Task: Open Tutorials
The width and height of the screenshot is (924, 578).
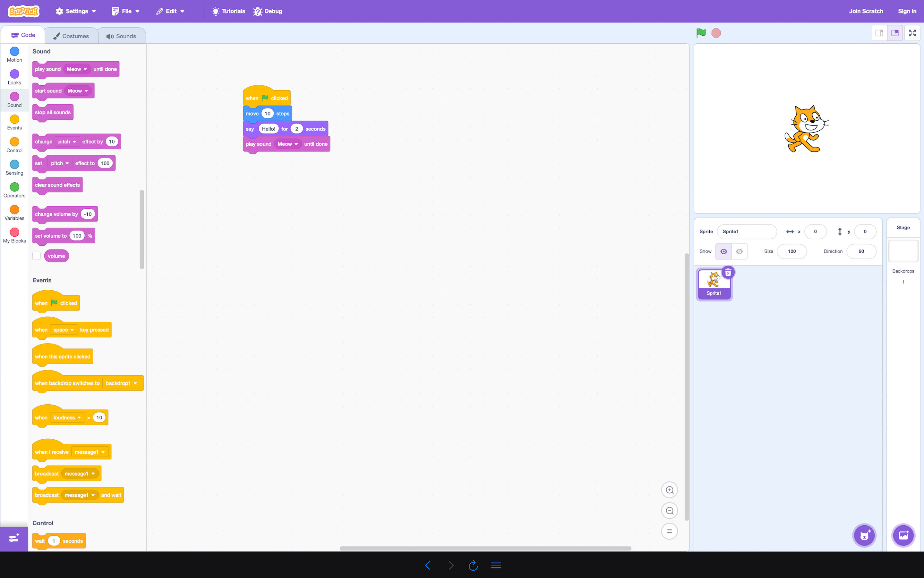Action: tap(228, 11)
